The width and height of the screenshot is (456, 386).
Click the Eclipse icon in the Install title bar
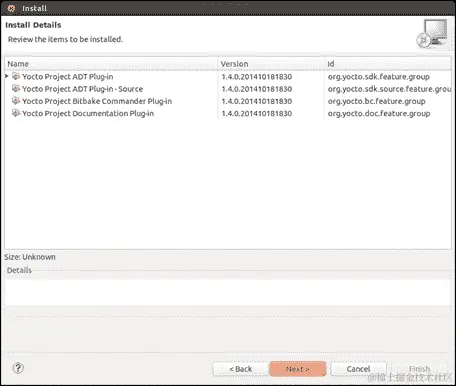tap(11, 8)
